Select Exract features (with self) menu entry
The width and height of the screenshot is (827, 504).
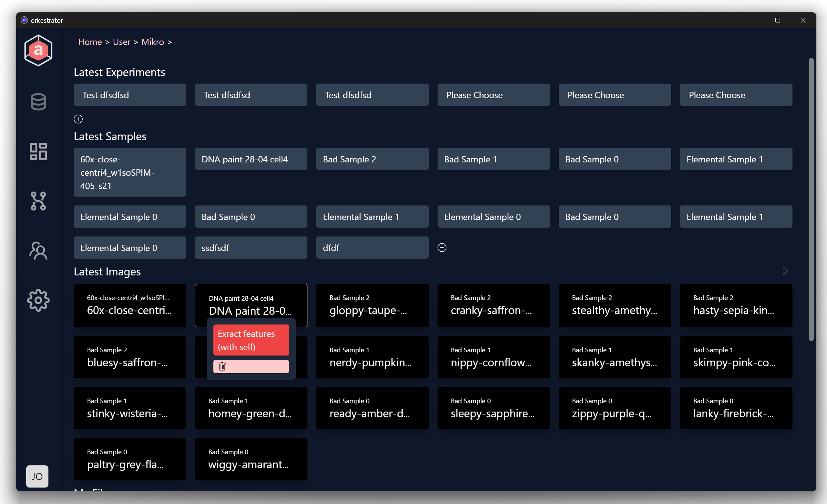pyautogui.click(x=251, y=340)
